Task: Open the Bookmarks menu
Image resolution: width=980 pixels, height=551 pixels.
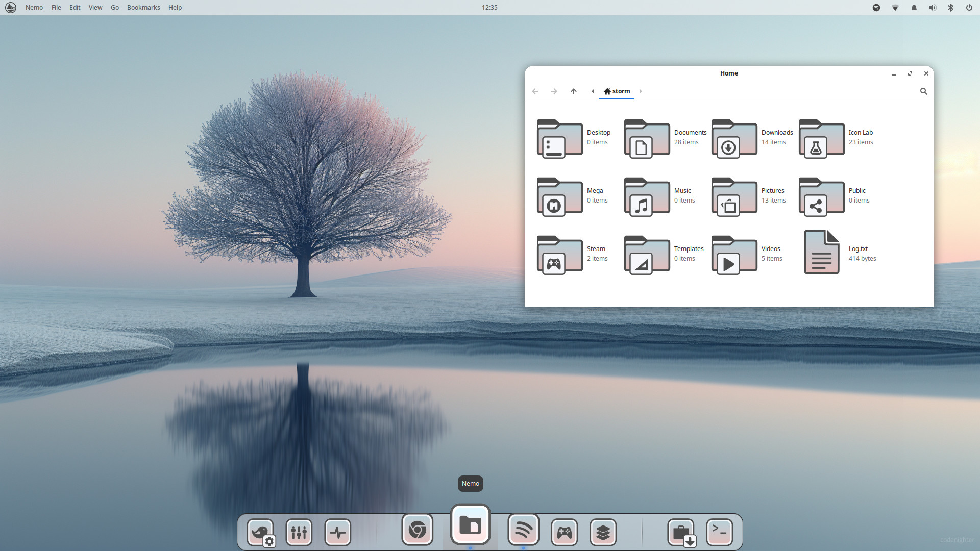Action: coord(143,8)
